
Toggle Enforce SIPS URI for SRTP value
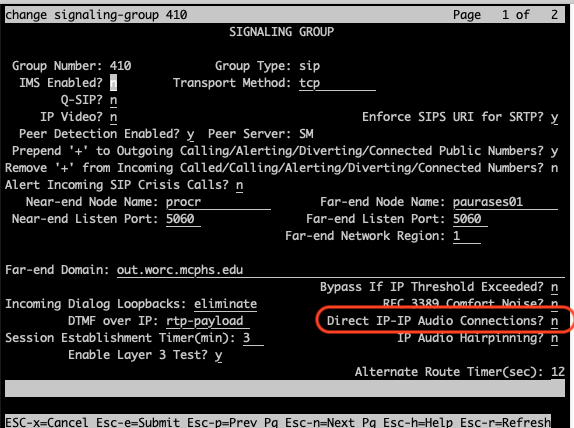click(x=554, y=117)
